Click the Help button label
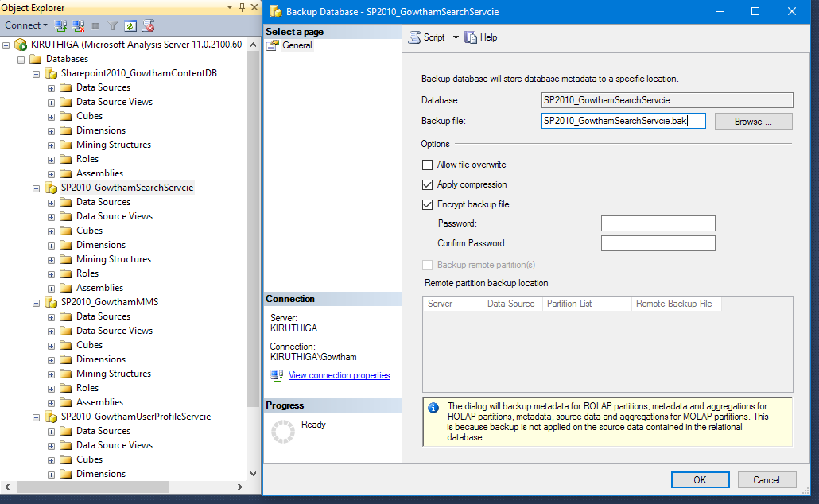 [x=488, y=37]
